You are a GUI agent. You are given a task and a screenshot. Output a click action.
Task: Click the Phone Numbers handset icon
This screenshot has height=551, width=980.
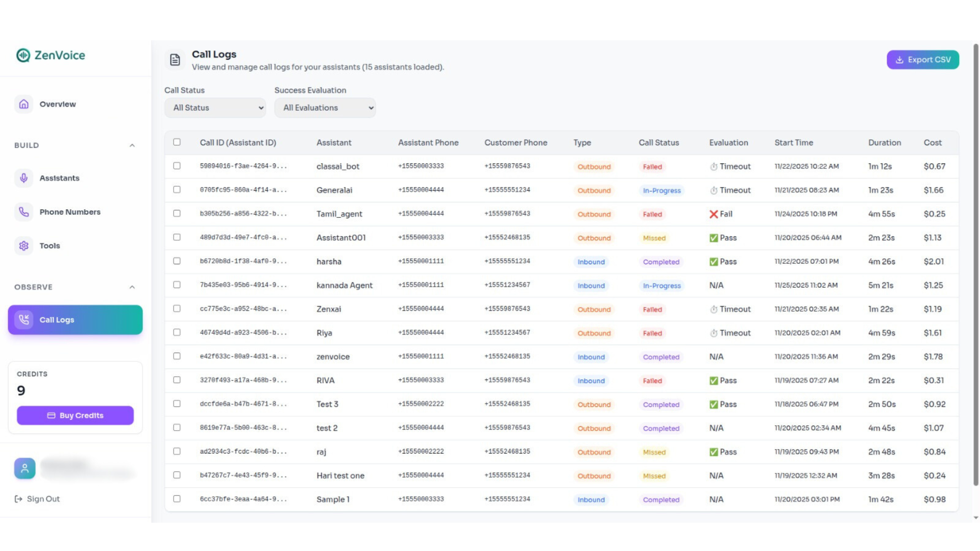click(x=24, y=212)
